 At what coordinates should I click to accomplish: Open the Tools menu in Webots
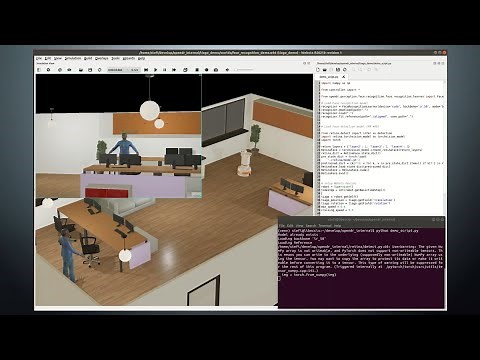[115, 58]
